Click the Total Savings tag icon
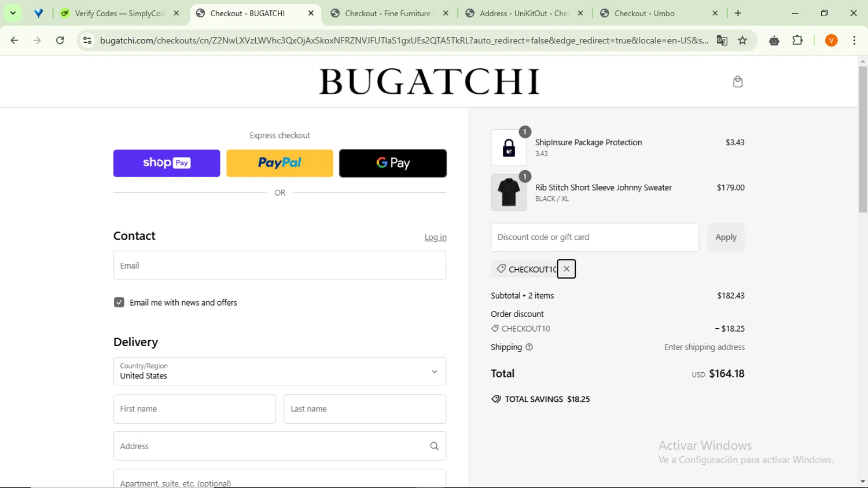The image size is (868, 488). 496,399
